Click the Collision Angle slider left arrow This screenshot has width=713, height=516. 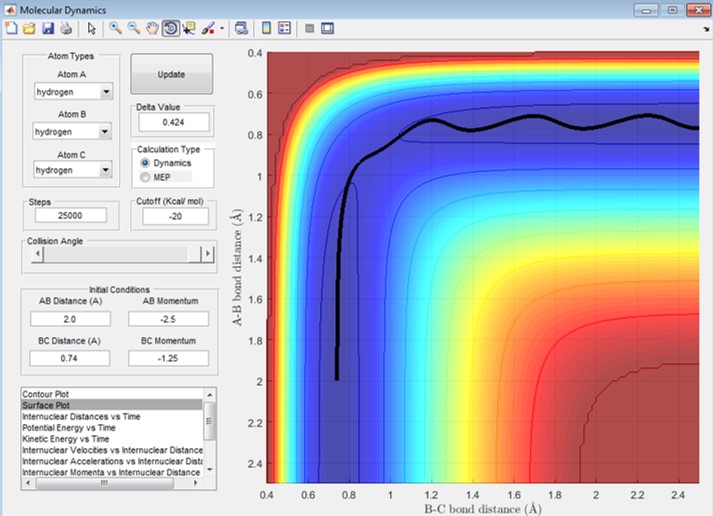coord(38,254)
